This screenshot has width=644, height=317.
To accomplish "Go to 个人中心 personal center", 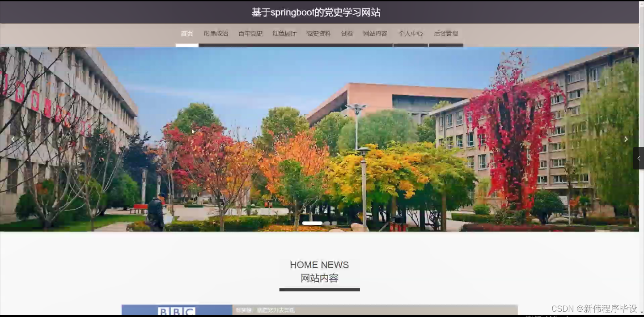I will 410,33.
